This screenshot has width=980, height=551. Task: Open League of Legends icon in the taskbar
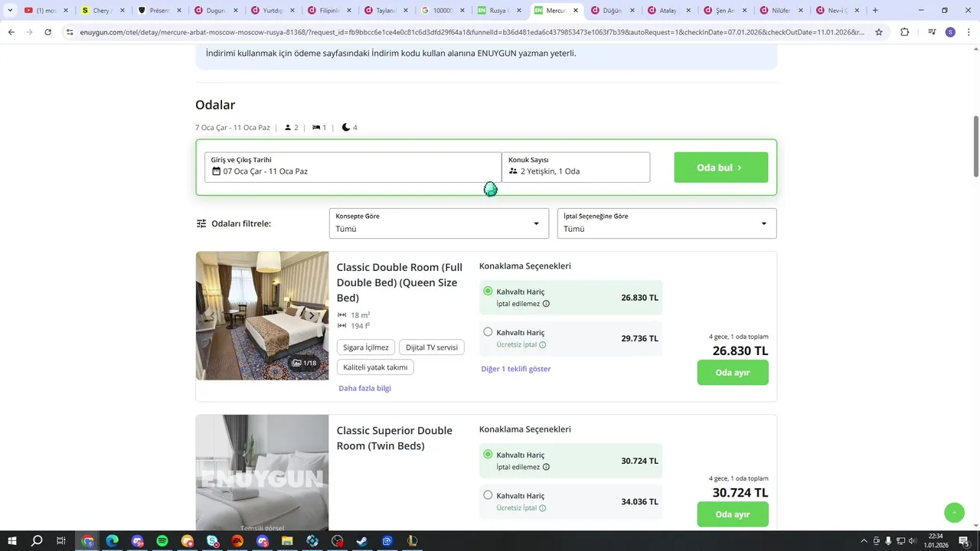click(412, 541)
